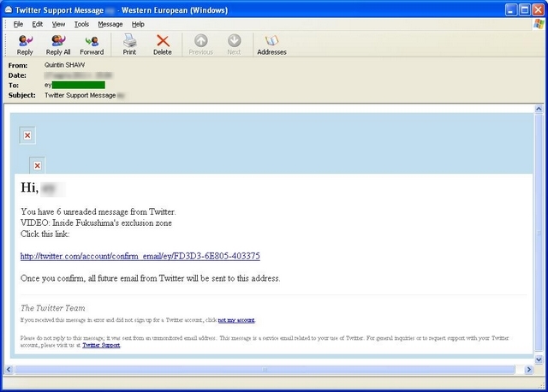Click the green redacted To address
Viewport: 548px width, 392px height.
[78, 85]
